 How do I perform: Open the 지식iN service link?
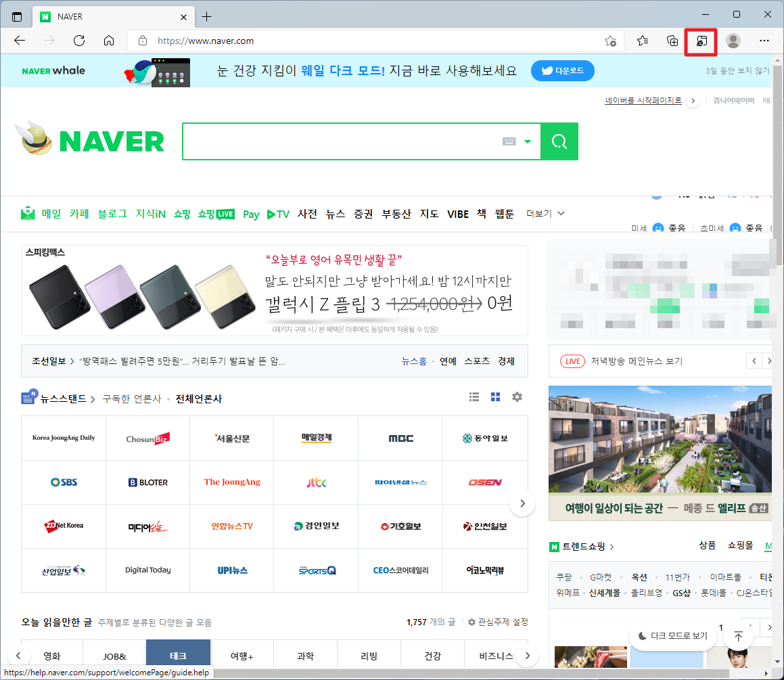coord(150,214)
